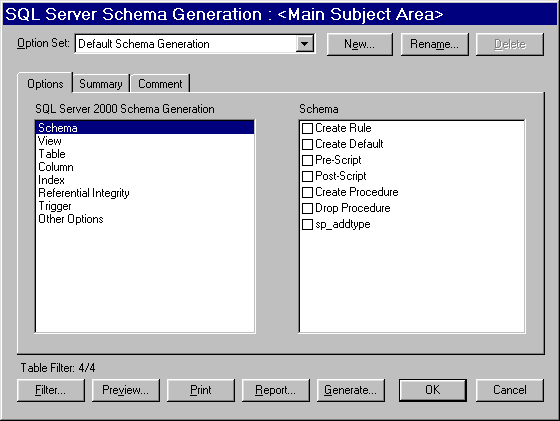This screenshot has width=560, height=421.
Task: Open the Filter... dialog button
Action: tap(51, 390)
